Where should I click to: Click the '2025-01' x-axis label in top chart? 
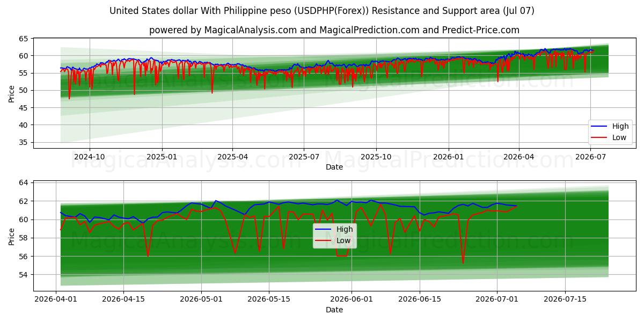[x=162, y=157]
